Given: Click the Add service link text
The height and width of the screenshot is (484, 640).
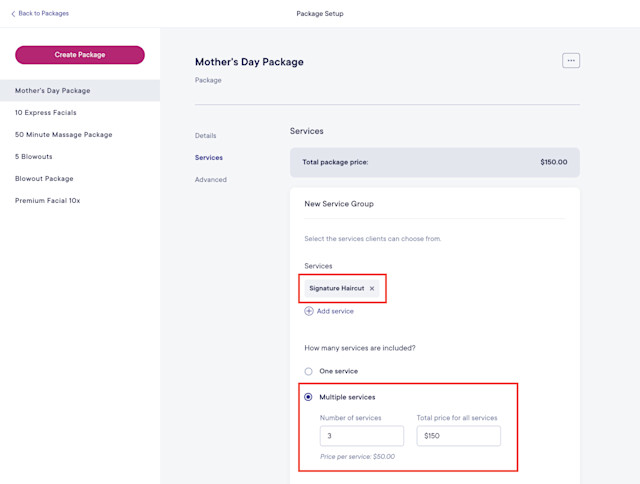Looking at the screenshot, I should tap(336, 311).
